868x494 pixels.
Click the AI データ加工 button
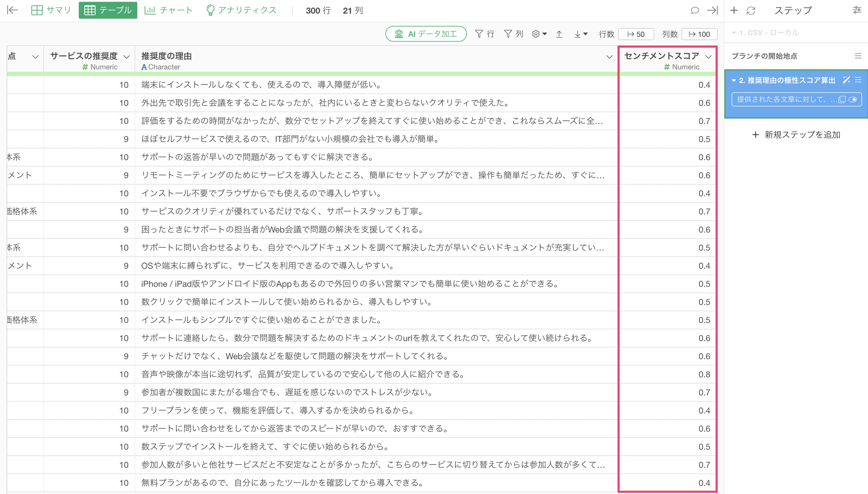pos(426,34)
